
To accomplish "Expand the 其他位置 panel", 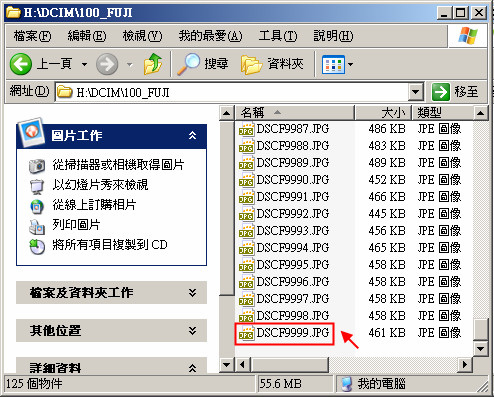I will click(192, 330).
